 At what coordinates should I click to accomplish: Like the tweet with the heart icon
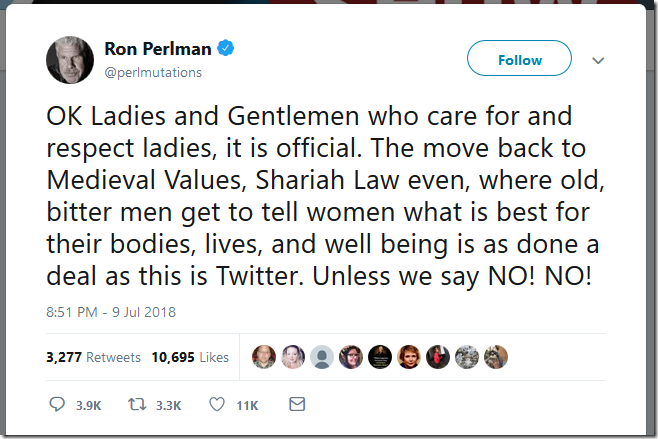(216, 405)
